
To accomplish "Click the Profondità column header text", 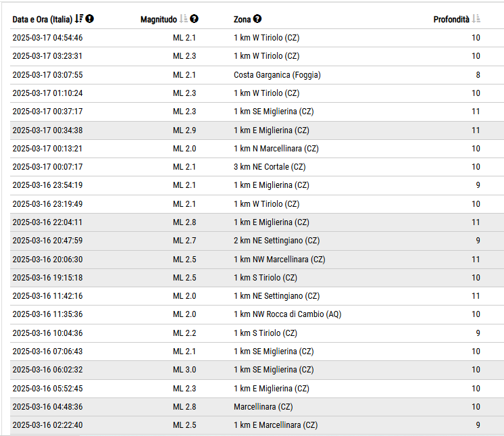I will coord(451,20).
